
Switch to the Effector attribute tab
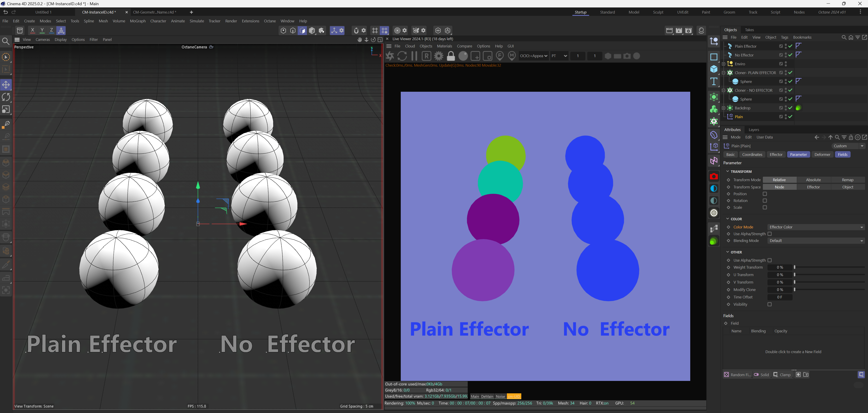tap(776, 155)
